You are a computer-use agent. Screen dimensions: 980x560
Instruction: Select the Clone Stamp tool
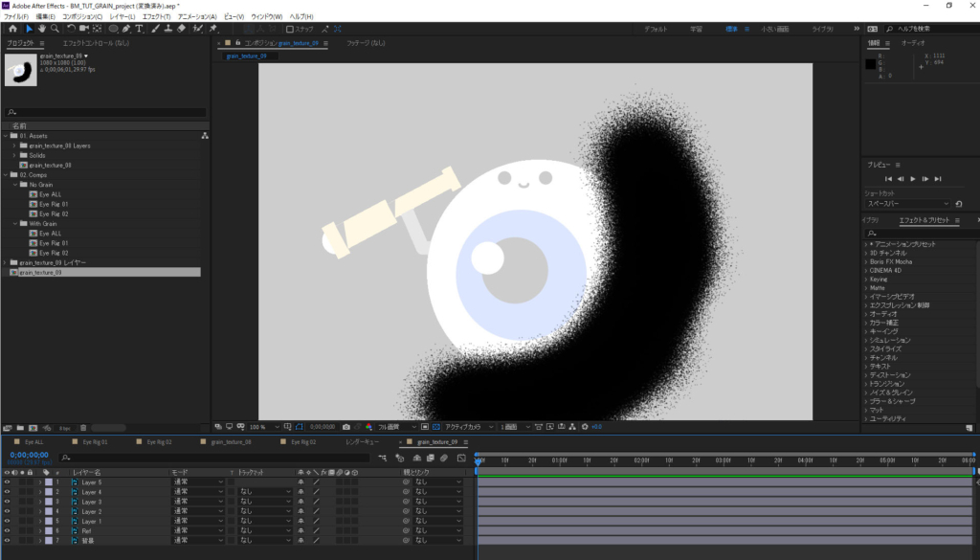click(x=167, y=29)
